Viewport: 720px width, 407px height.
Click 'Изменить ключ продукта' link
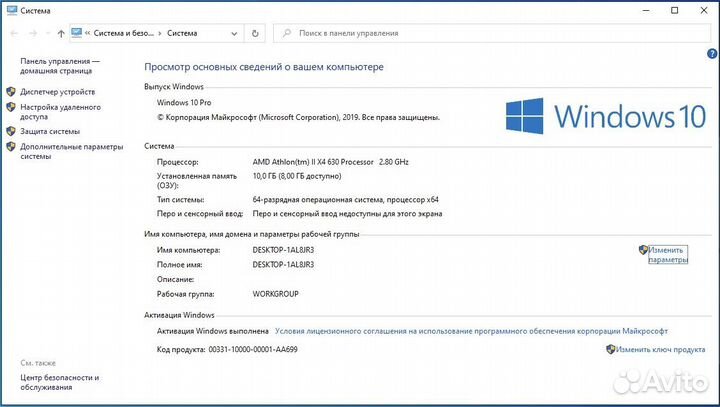(660, 350)
